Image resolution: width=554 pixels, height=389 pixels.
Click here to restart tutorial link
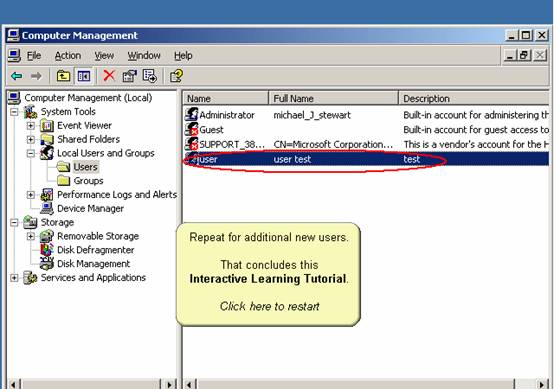pos(269,306)
